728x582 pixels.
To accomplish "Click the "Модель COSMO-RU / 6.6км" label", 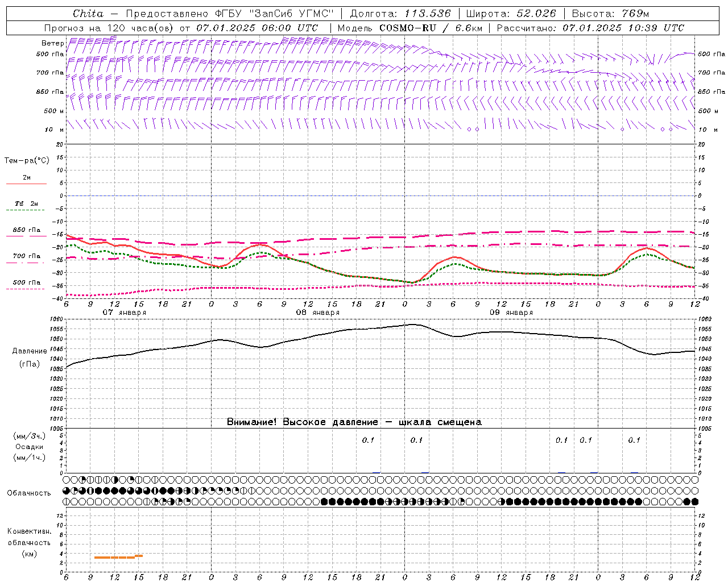I will click(x=410, y=28).
